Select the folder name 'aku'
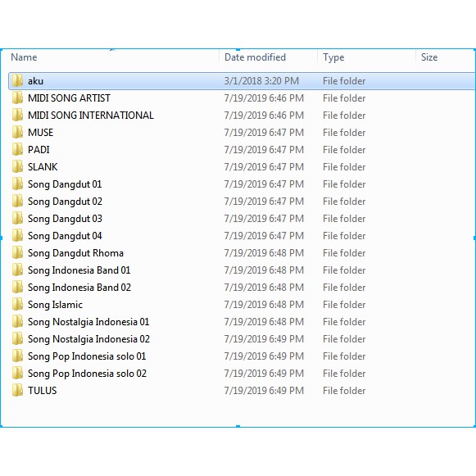Viewport: 476px width, 476px height. [35, 81]
